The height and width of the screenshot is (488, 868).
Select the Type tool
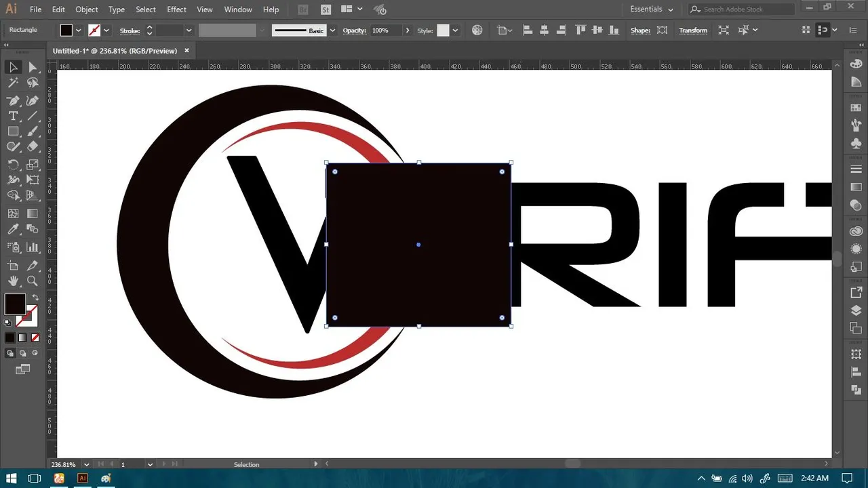(x=13, y=117)
